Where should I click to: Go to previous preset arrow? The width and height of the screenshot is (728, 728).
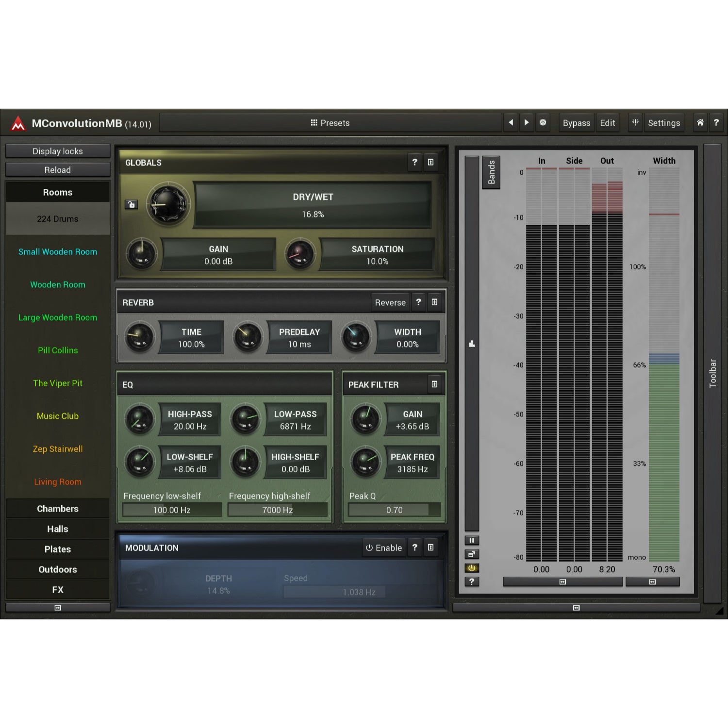[511, 123]
